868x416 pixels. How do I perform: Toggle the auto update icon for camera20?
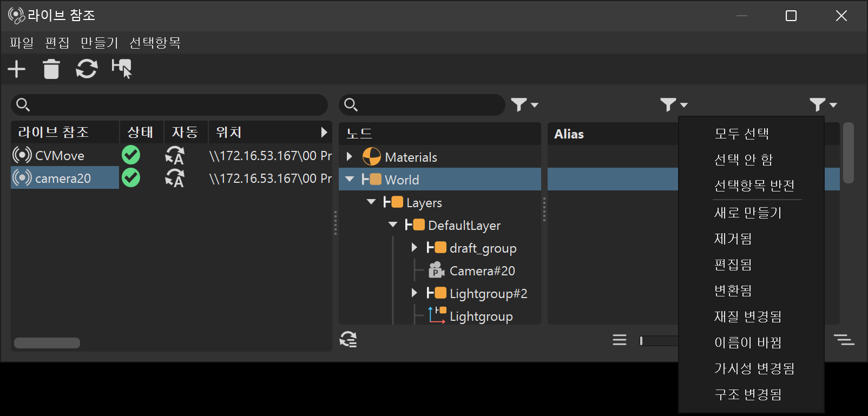[175, 179]
